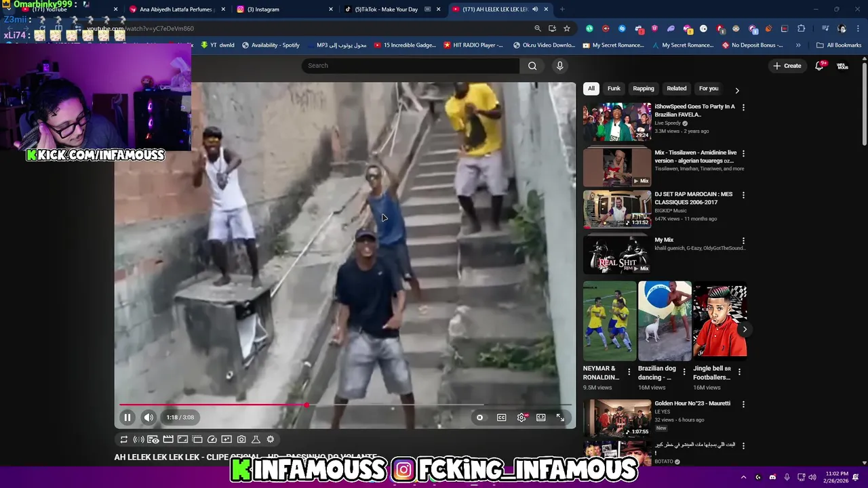
Task: Select the For you filter chip
Action: tap(709, 89)
